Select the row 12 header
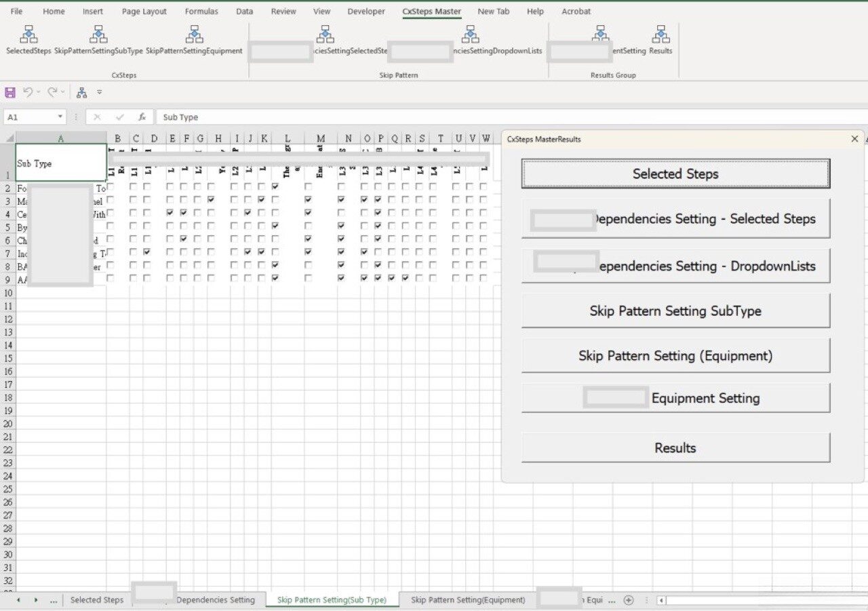 pyautogui.click(x=7, y=319)
